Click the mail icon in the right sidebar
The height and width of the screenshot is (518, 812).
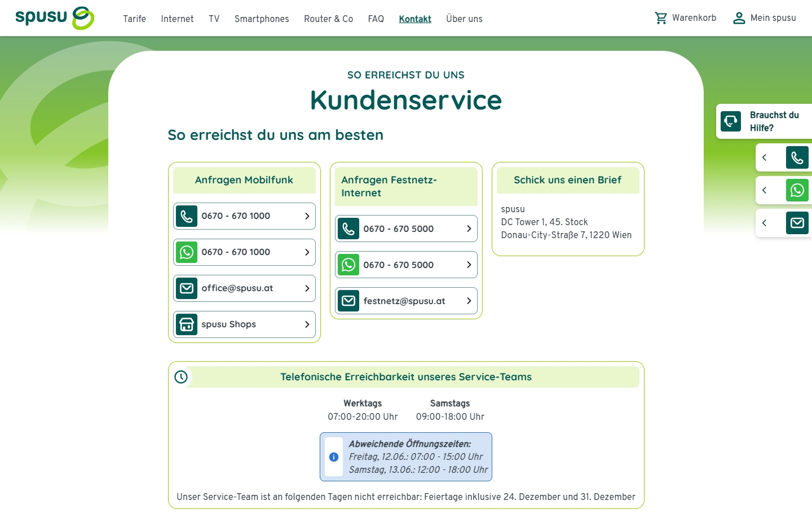(x=797, y=223)
